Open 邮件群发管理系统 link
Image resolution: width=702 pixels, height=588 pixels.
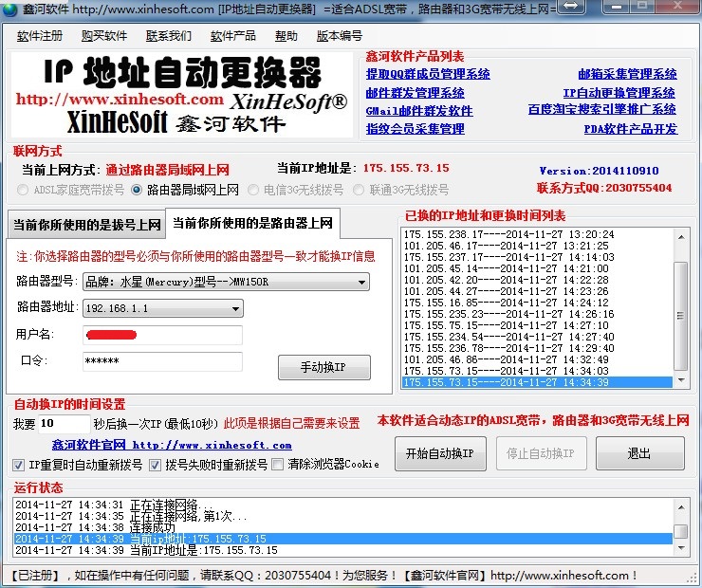point(415,93)
